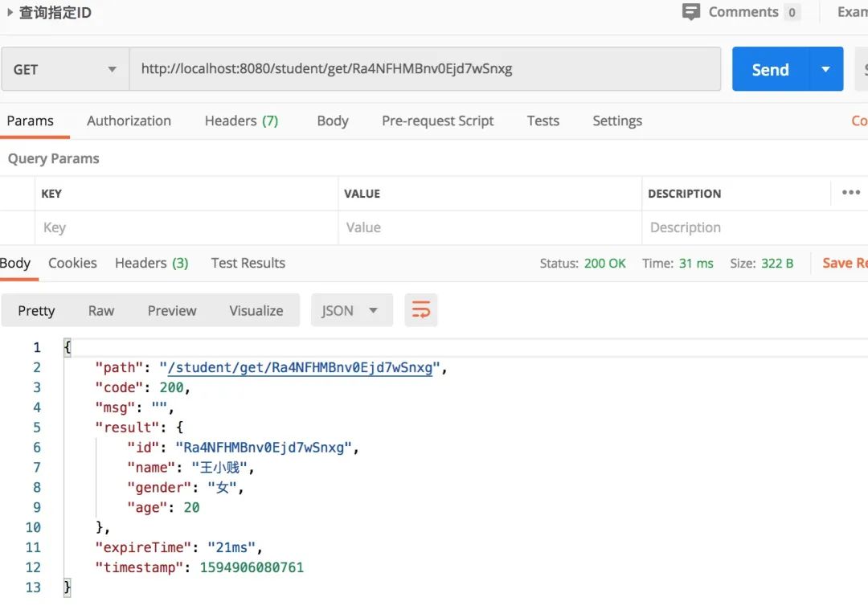The image size is (868, 610).
Task: Switch to the request Body tab
Action: coord(332,121)
